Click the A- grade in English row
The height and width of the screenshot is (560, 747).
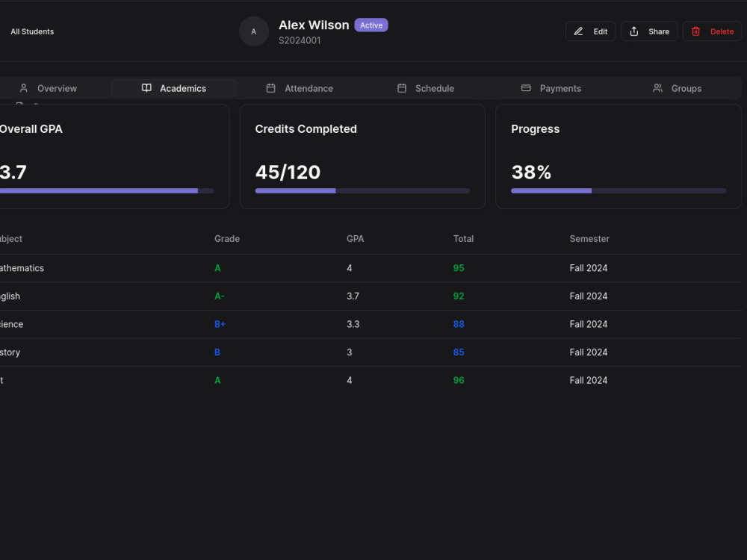tap(220, 296)
